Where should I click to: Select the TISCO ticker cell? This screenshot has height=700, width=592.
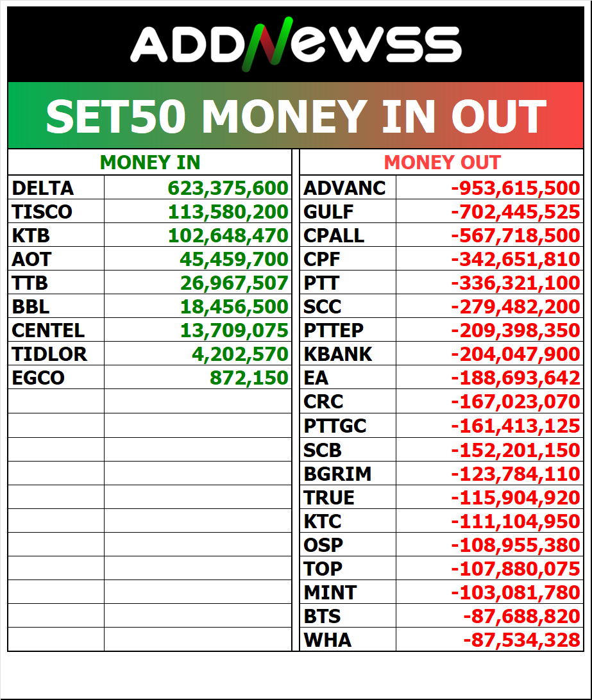click(42, 212)
